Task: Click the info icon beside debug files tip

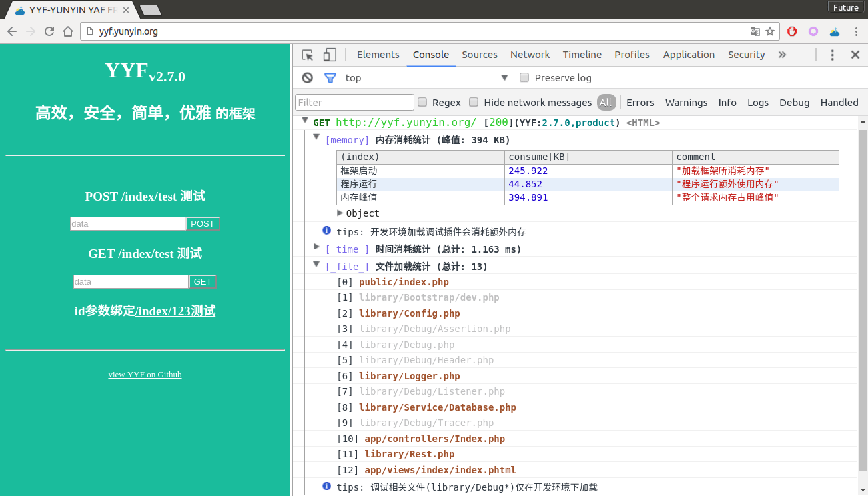Action: pyautogui.click(x=326, y=486)
